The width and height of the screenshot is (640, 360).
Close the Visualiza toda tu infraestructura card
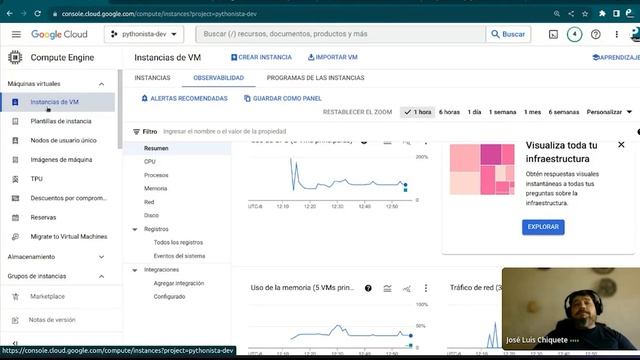[621, 145]
